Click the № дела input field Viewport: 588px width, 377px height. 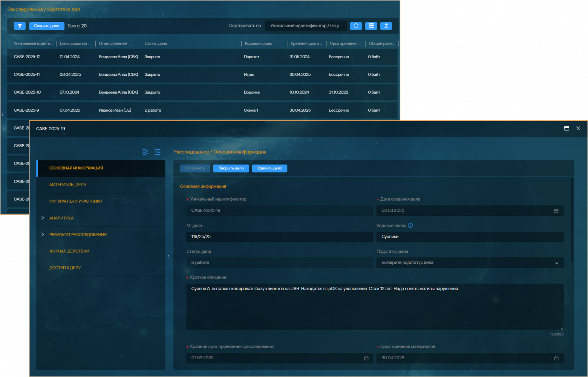click(279, 237)
